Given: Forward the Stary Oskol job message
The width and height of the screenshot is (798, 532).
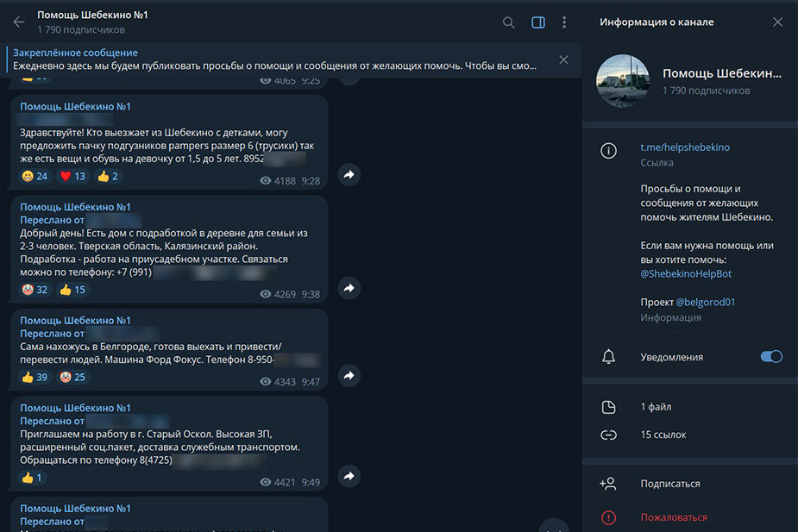Looking at the screenshot, I should pos(349,475).
